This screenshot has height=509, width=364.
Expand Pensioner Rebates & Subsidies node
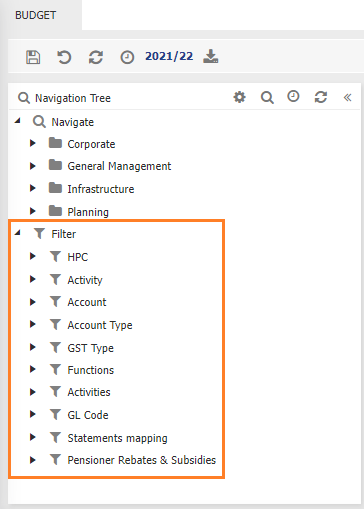click(x=33, y=460)
